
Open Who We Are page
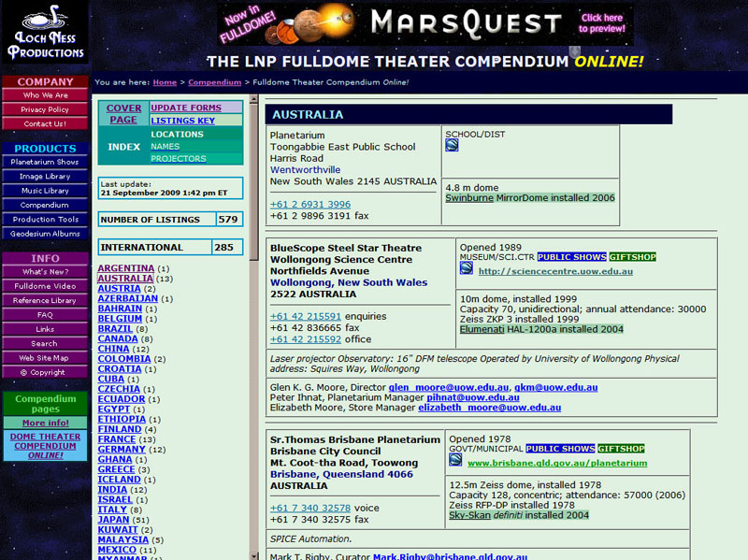click(x=45, y=95)
